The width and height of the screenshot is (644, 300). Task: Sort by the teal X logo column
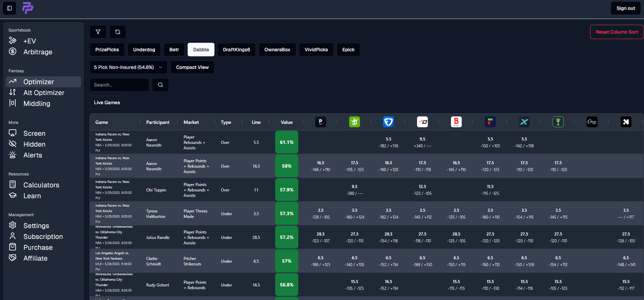tap(524, 122)
